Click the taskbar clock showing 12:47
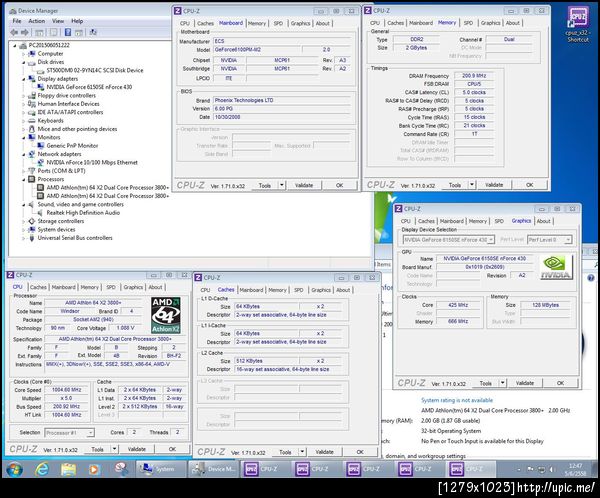The height and width of the screenshot is (498, 600). pos(575,469)
